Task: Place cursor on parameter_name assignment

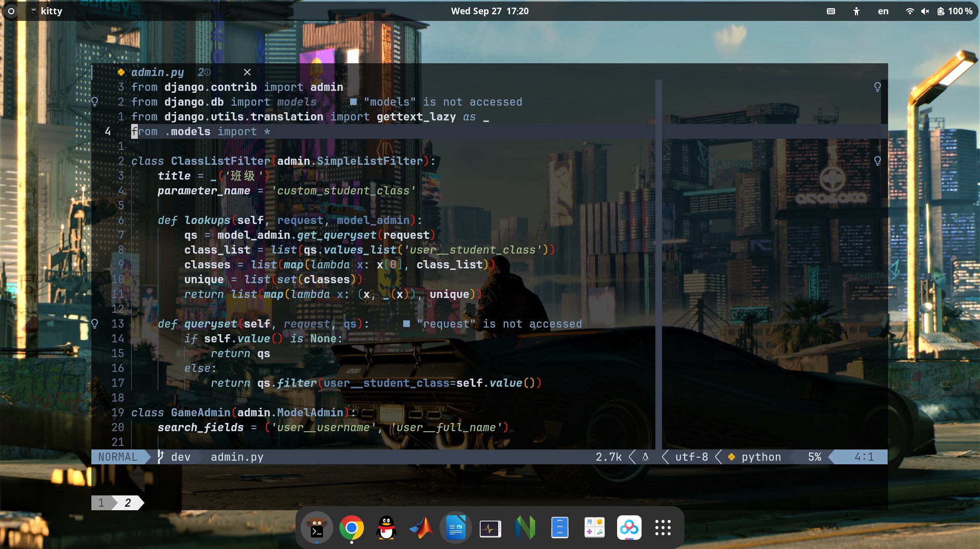Action: click(x=287, y=190)
